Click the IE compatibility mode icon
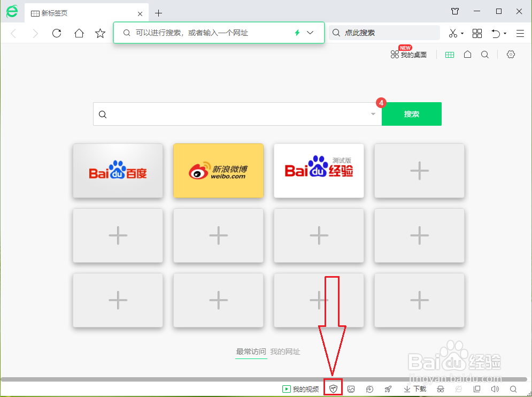 [x=458, y=389]
